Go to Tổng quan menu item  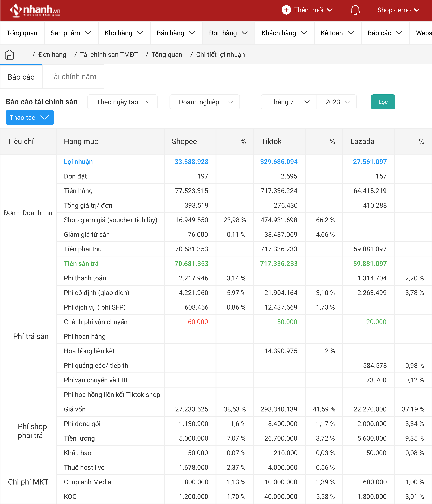point(22,33)
